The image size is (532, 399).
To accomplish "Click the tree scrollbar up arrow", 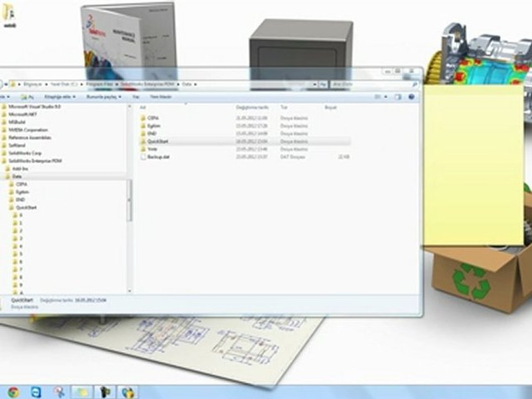I will (130, 107).
